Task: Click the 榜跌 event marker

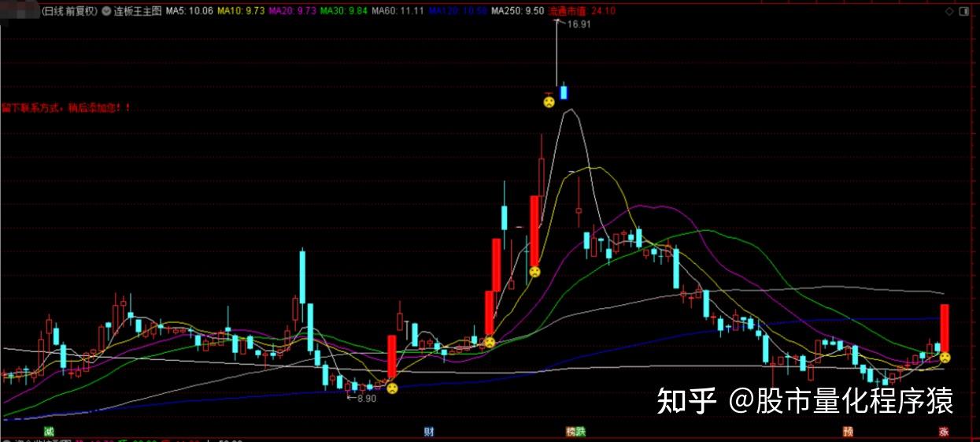Action: point(576,431)
